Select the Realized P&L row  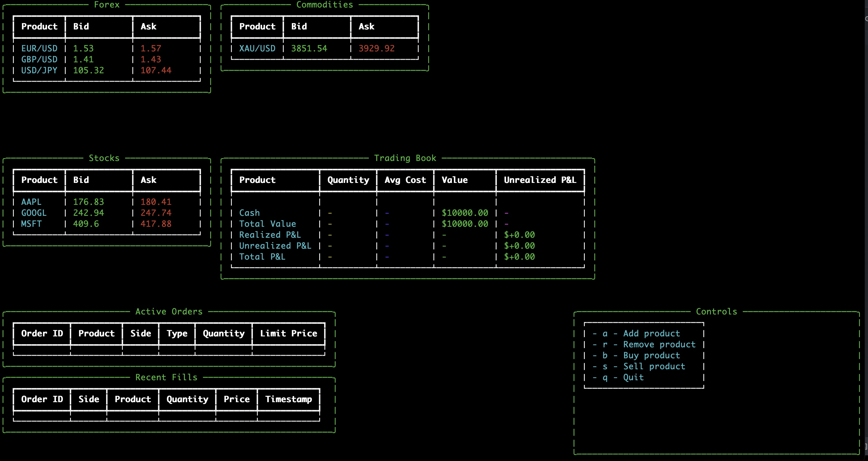pyautogui.click(x=270, y=235)
